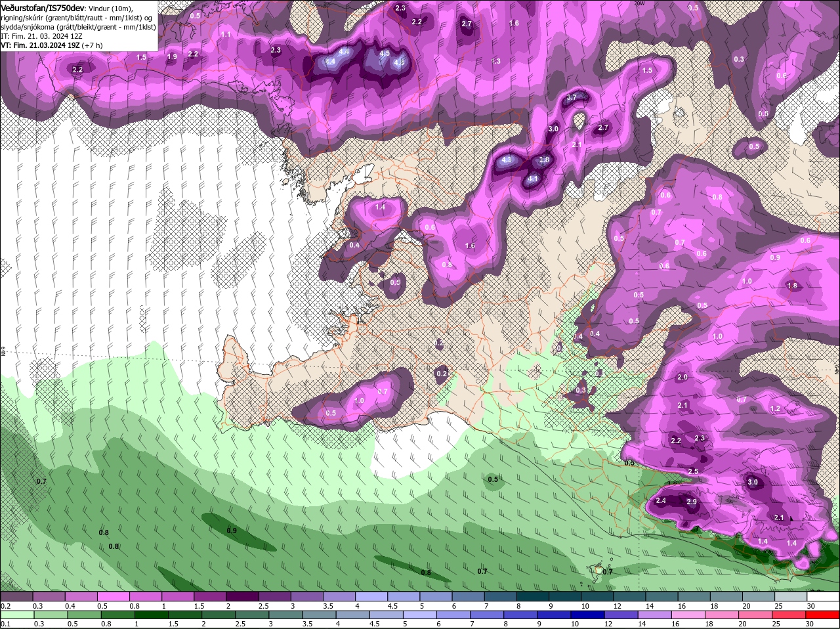Pick the deep blue rain swatch at 10

[587, 615]
